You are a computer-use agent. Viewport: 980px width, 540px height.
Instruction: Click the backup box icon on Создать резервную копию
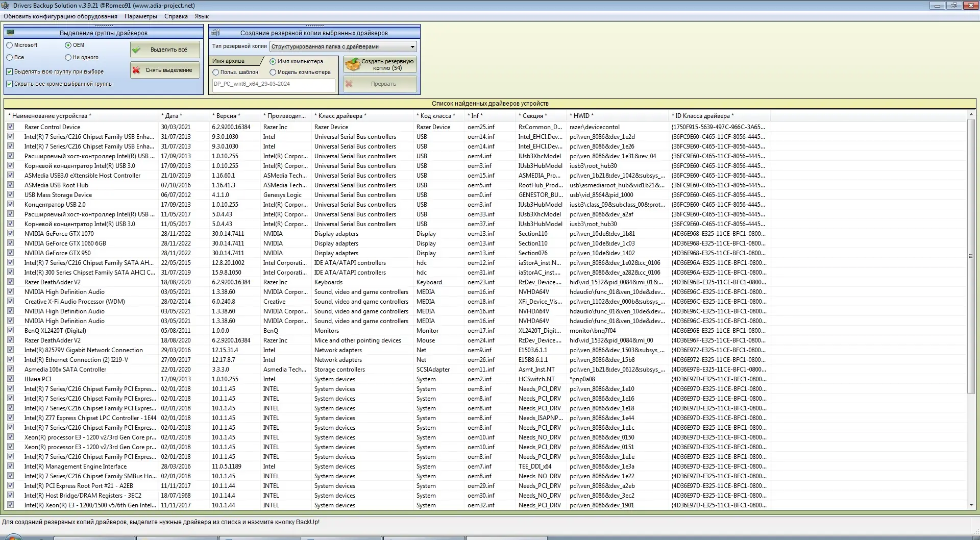(x=352, y=64)
